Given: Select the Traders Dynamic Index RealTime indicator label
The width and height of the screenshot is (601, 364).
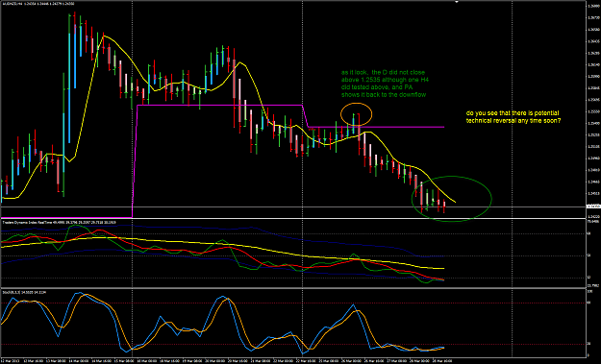Looking at the screenshot, I should pos(60,222).
